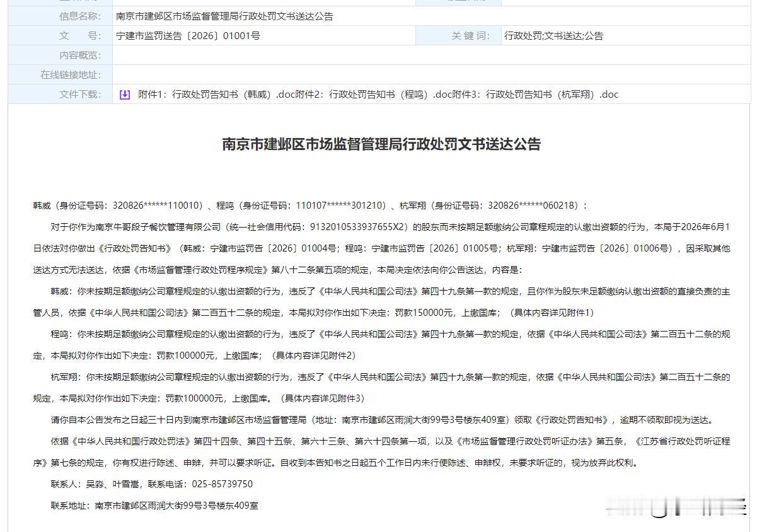The height and width of the screenshot is (532, 762).
Task: Click the paragraph beginning 杭军翔：你未按期足额缴纳
Action: 381,388
